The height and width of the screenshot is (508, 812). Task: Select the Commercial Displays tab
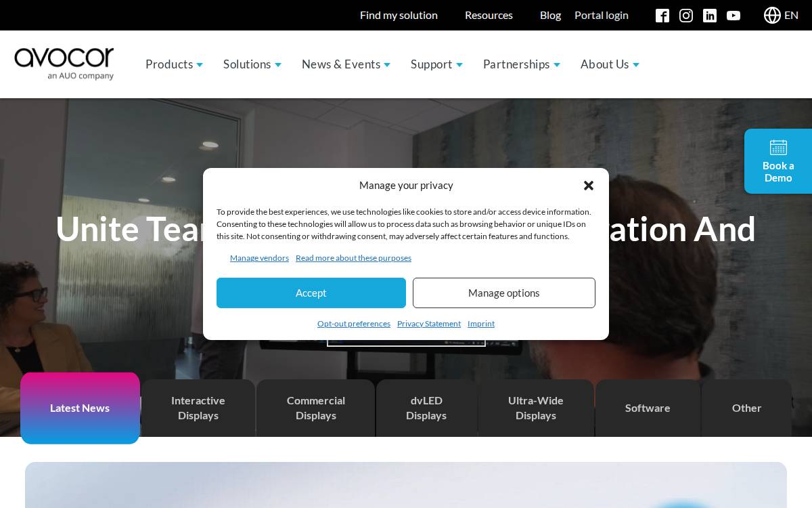coord(316,408)
